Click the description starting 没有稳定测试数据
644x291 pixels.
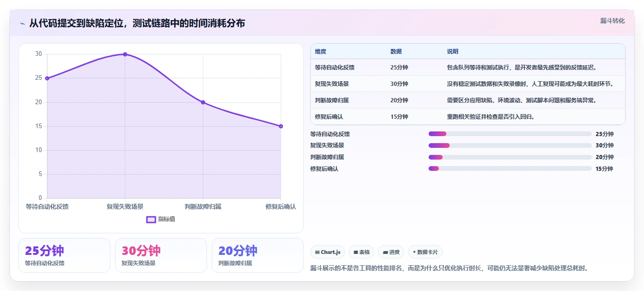point(530,84)
